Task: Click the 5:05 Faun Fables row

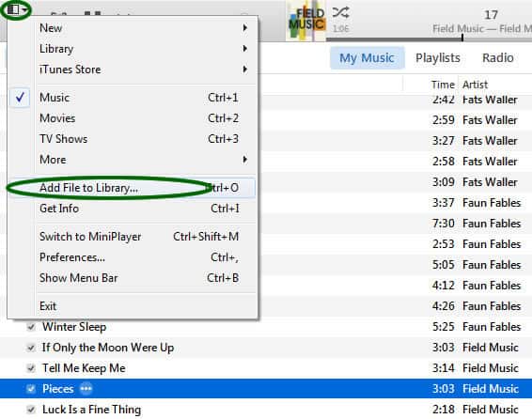Action: (395, 265)
